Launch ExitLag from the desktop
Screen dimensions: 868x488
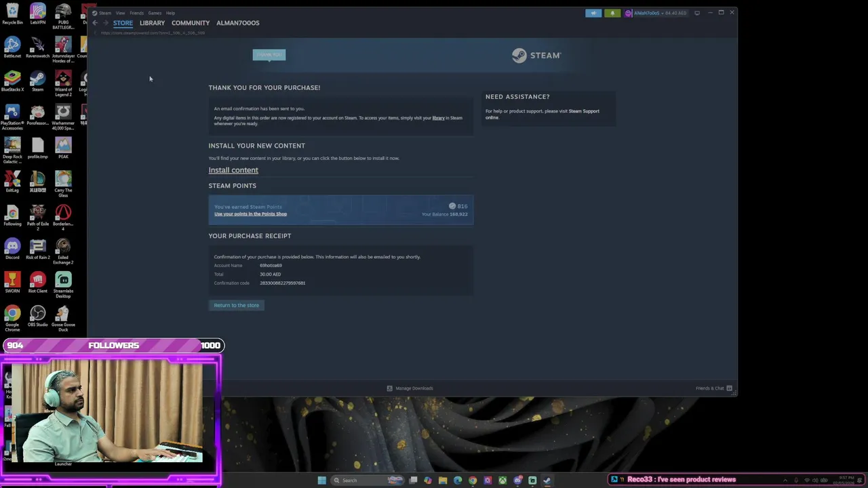12,182
